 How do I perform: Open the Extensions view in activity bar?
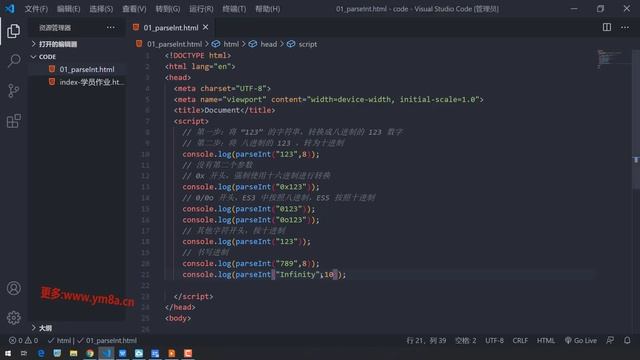click(13, 121)
